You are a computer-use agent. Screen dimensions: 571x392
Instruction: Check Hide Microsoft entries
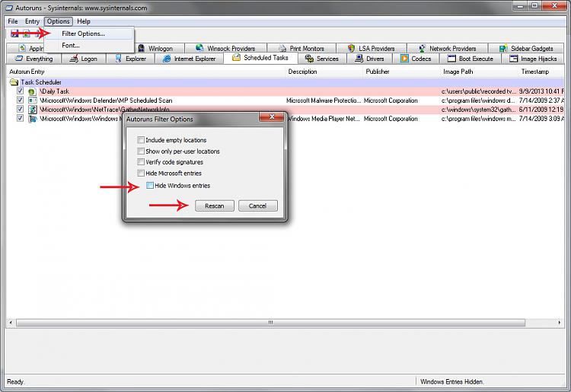pyautogui.click(x=141, y=174)
